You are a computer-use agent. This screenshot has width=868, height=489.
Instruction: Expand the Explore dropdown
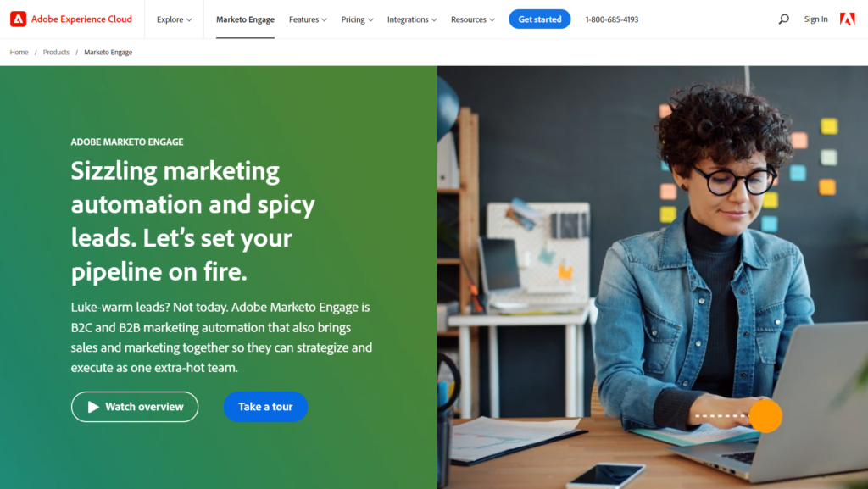pos(174,19)
